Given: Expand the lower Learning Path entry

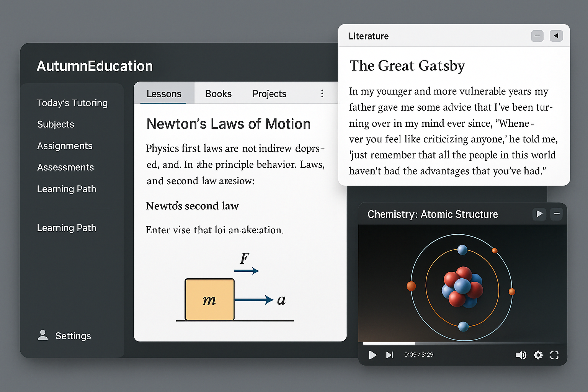Looking at the screenshot, I should (66, 227).
